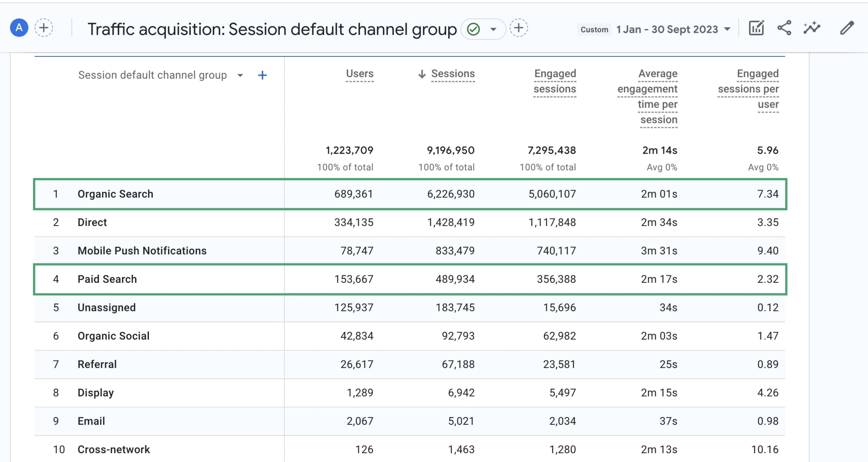Click the 'Paid Search' row label
This screenshot has width=868, height=462.
click(x=107, y=279)
